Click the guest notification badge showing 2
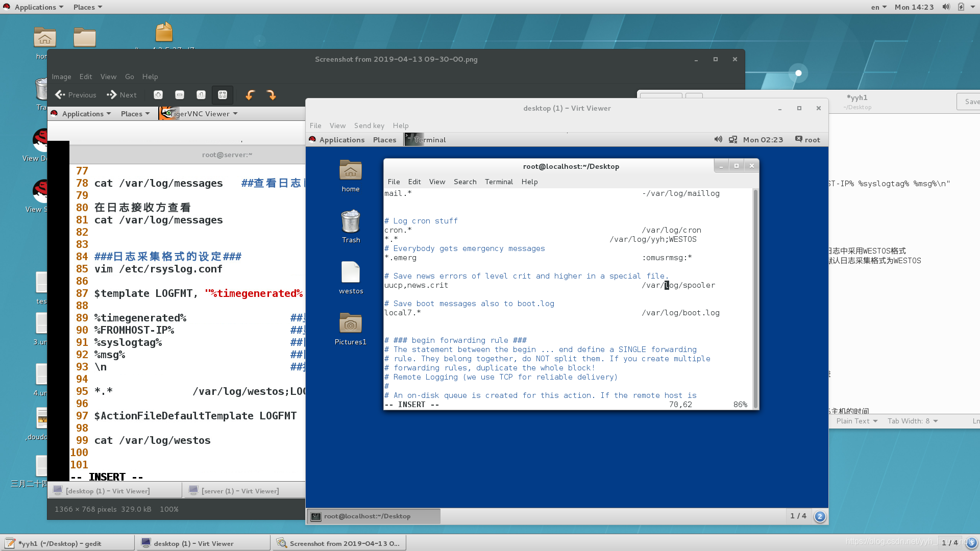The width and height of the screenshot is (980, 551). coord(820,516)
